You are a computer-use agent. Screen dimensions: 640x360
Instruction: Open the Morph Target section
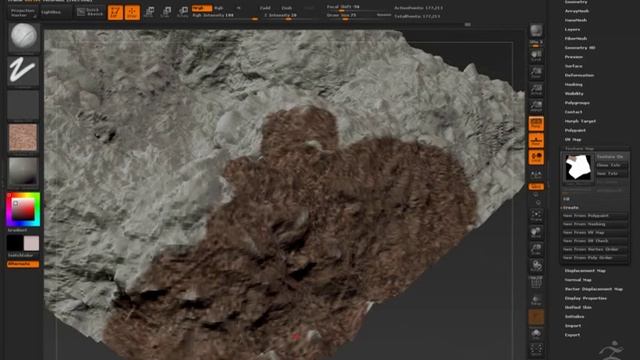(580, 121)
